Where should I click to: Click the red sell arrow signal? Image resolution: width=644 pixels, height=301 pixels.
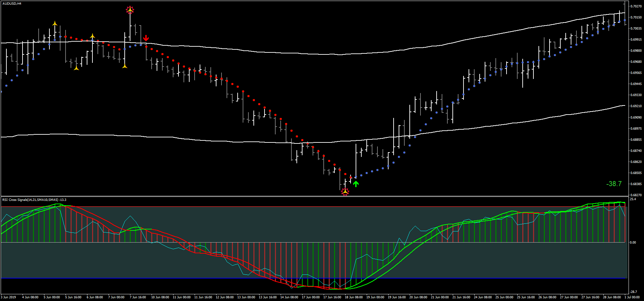146,38
